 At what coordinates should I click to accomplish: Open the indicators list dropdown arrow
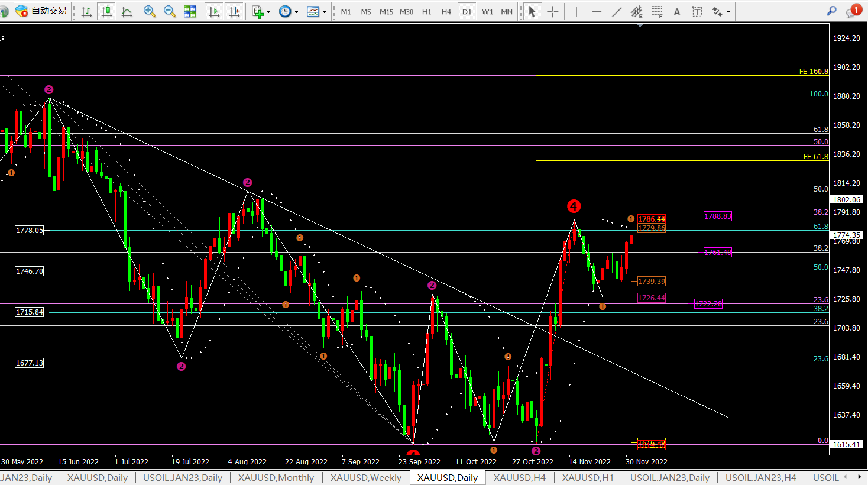tap(268, 12)
